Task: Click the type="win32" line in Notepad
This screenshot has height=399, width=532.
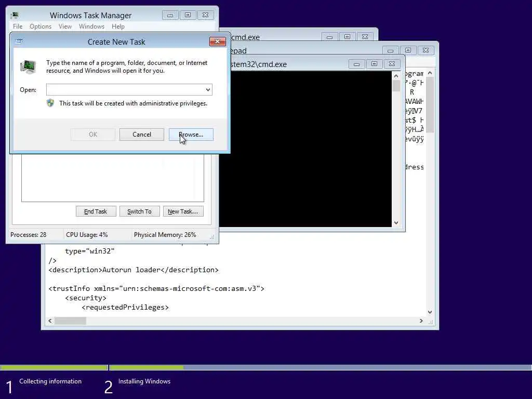Action: point(90,251)
